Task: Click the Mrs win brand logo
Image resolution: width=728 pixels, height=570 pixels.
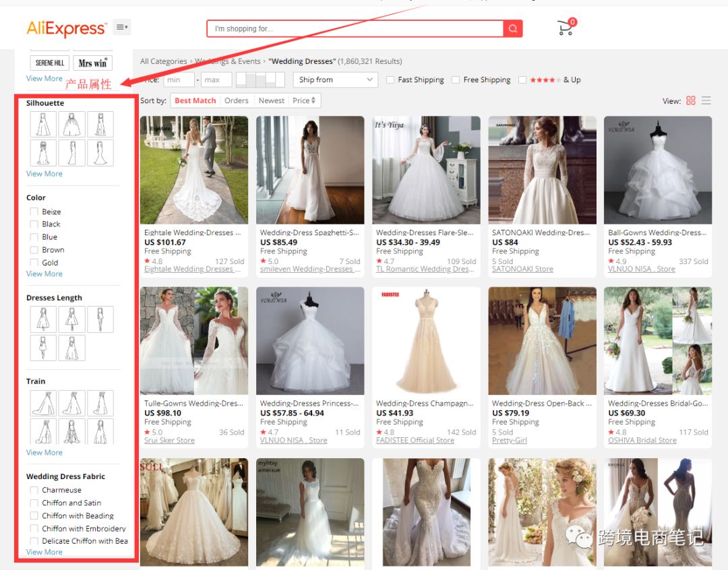Action: [x=92, y=63]
